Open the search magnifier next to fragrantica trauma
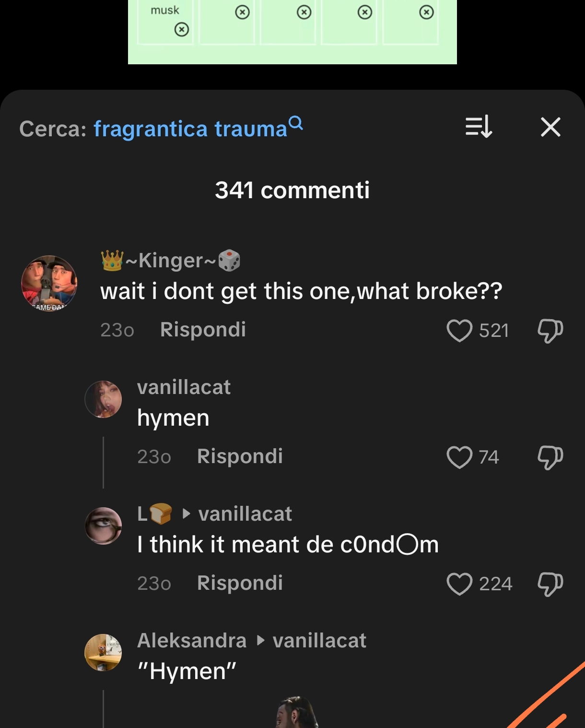 point(296,124)
